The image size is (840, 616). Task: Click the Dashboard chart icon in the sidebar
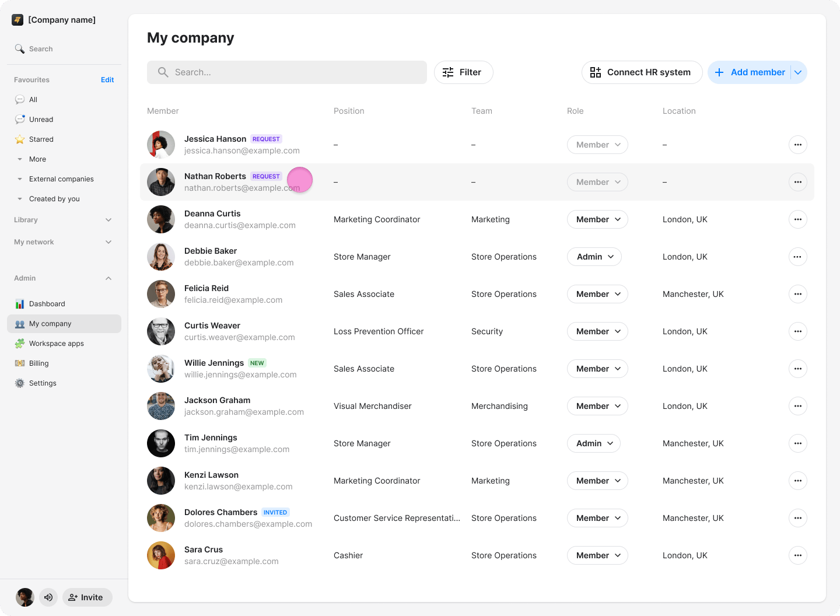pyautogui.click(x=20, y=304)
